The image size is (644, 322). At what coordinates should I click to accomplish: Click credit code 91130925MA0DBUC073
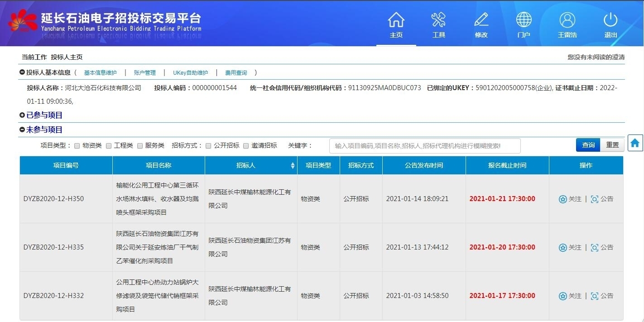(384, 88)
